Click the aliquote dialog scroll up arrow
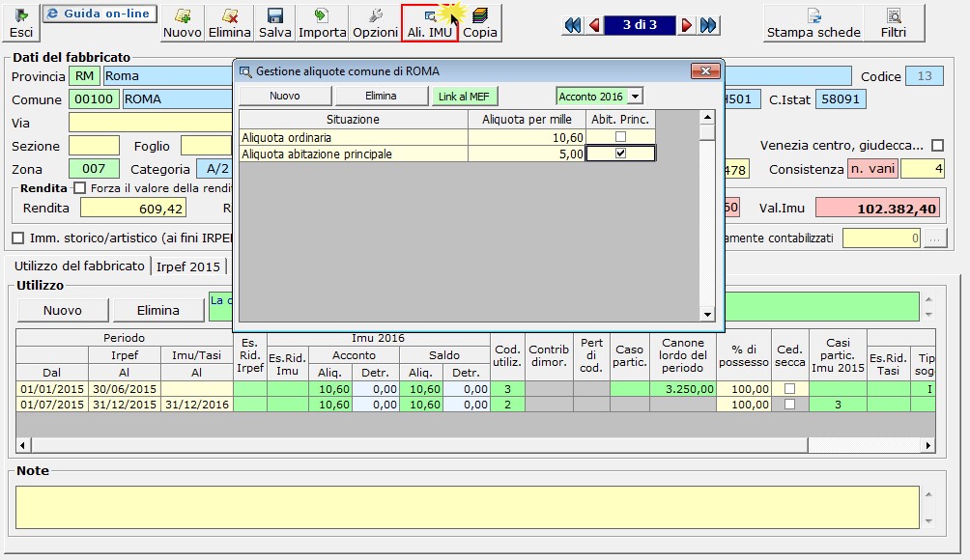 pos(707,117)
